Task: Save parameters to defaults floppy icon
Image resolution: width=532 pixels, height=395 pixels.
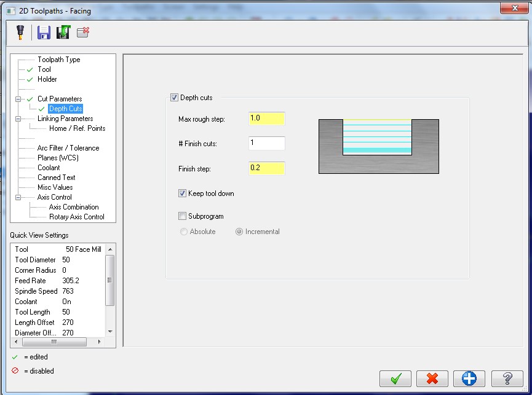Action: coord(44,33)
